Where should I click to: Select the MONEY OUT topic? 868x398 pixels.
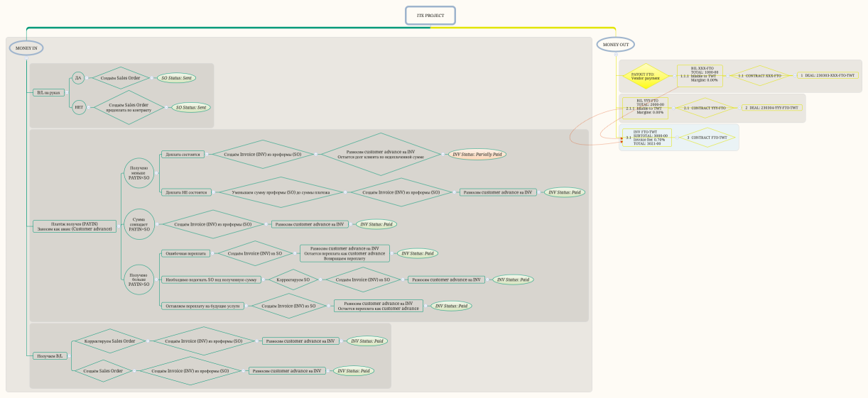[x=615, y=45]
